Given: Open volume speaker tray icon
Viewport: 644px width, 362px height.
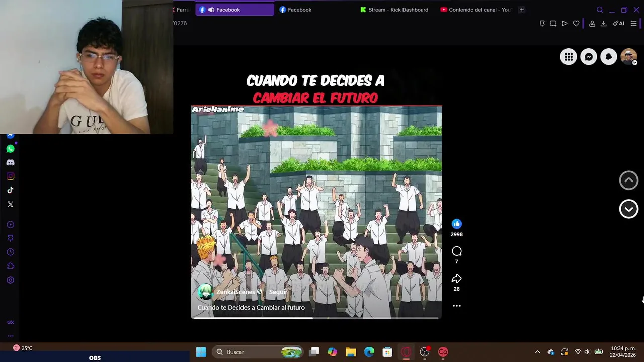Looking at the screenshot, I should [x=587, y=352].
